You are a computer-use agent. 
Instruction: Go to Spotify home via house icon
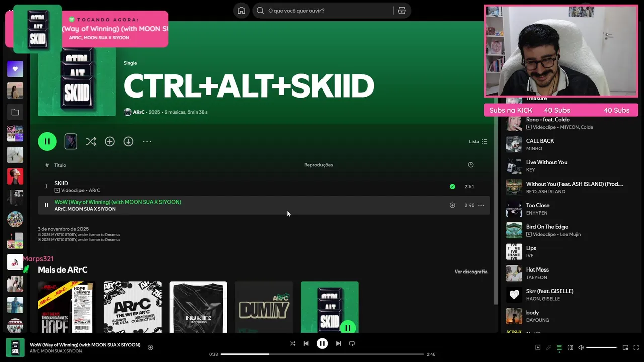[x=242, y=11]
